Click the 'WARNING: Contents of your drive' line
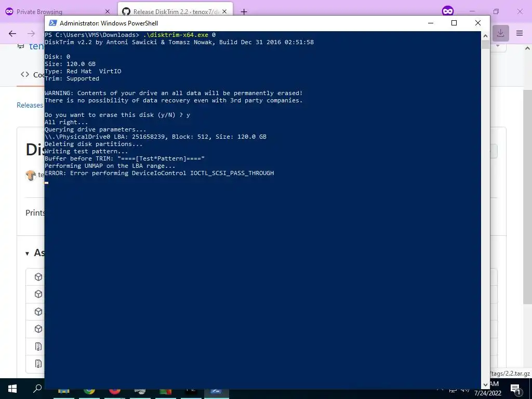This screenshot has width=532, height=399. [174, 93]
